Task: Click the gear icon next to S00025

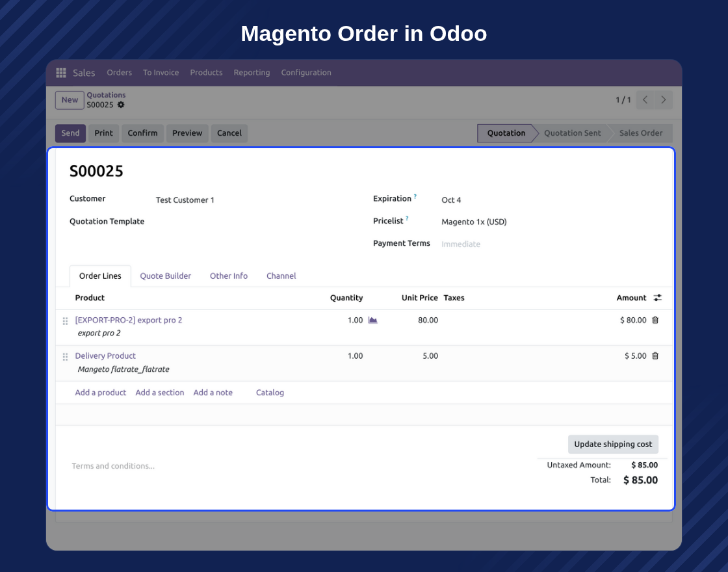Action: click(x=121, y=105)
